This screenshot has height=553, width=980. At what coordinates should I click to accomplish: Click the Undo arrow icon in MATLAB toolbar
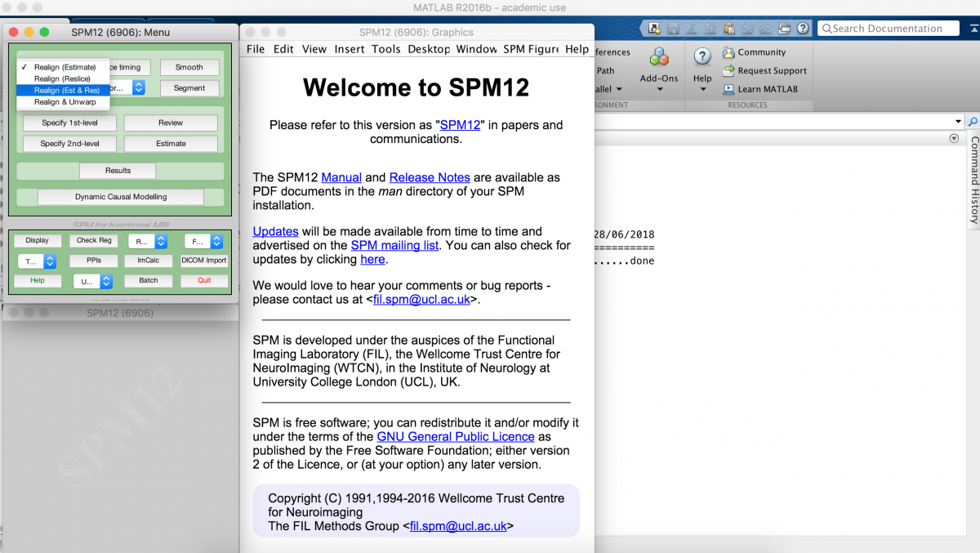click(746, 29)
